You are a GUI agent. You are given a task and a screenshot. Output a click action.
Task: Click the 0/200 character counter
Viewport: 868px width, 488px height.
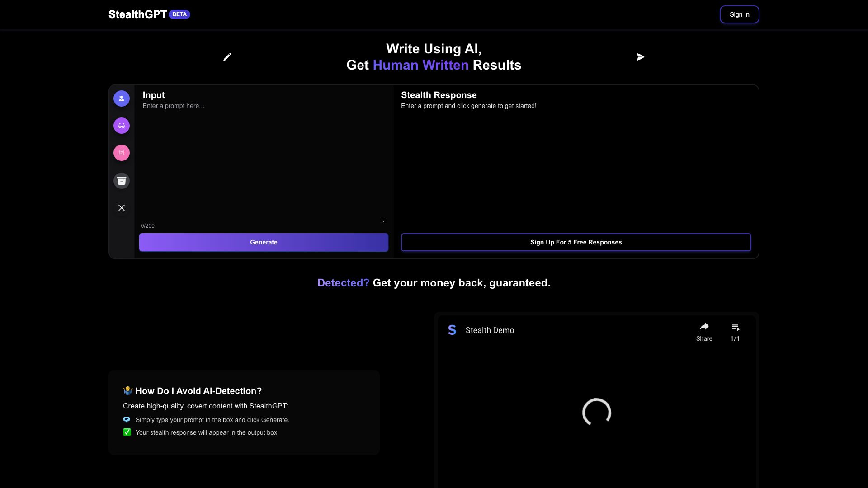tap(147, 226)
